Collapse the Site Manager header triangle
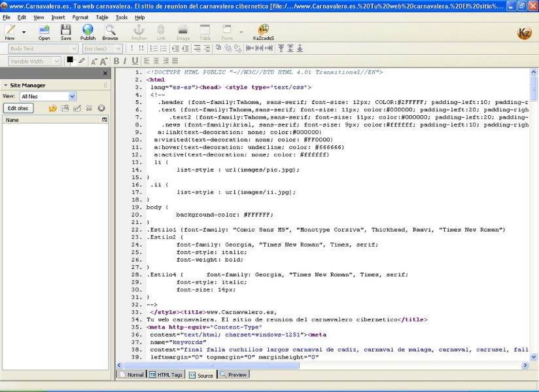539x392 pixels. (5, 85)
